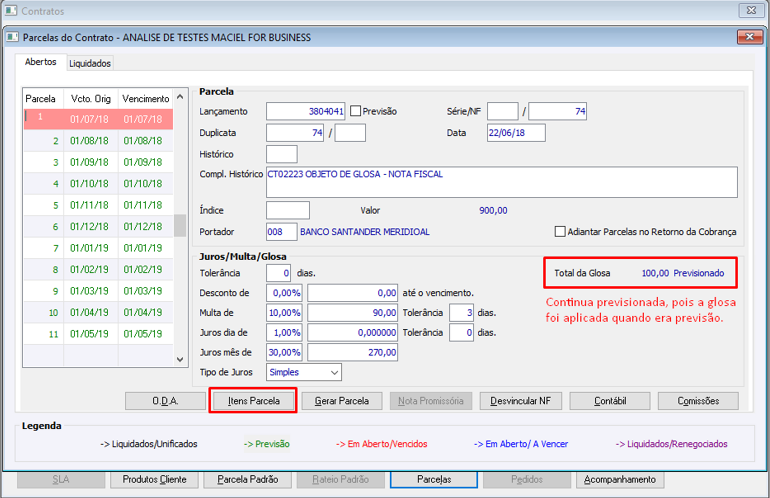Viewport: 770px width, 498px height.
Task: Click the NF number field showing 74
Action: [557, 111]
